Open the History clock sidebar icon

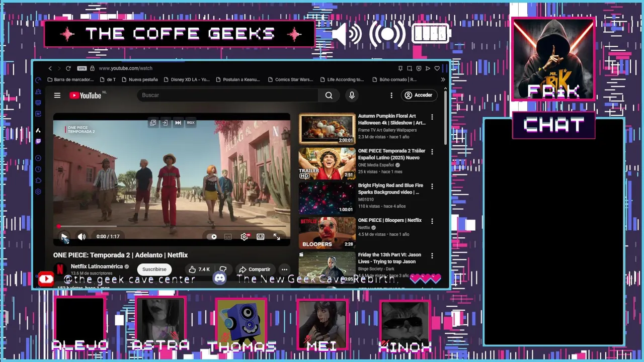point(38,169)
